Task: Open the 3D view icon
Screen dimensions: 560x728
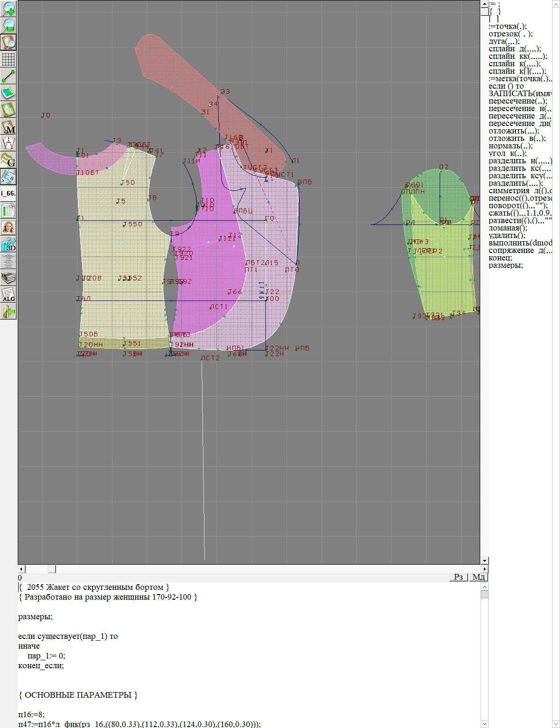Action: (x=8, y=244)
